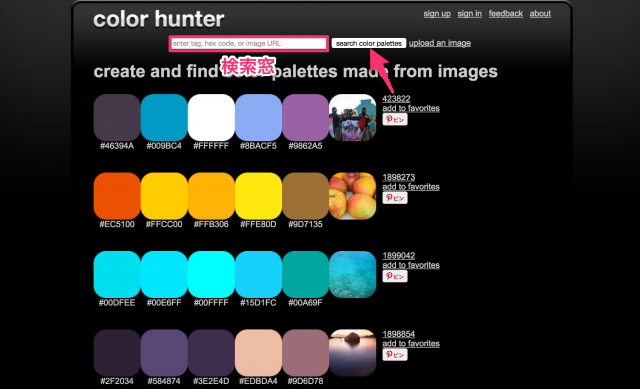
Task: Add palette 1898273 to favorites
Action: [x=411, y=187]
